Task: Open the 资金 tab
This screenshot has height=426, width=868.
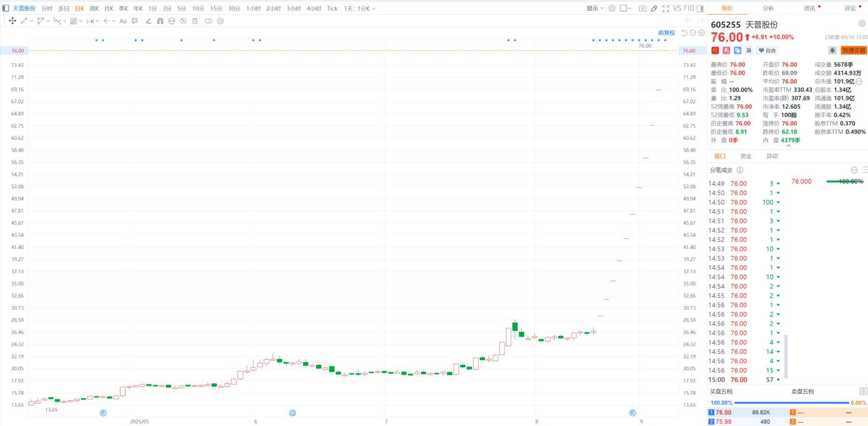Action: point(746,156)
